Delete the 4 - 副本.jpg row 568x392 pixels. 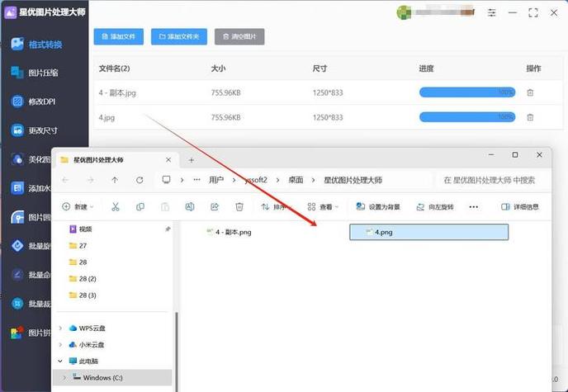pos(530,92)
